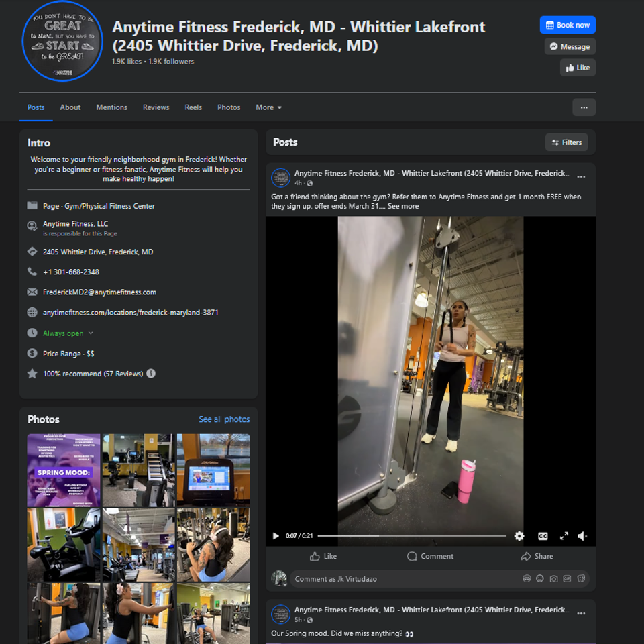644x644 pixels.
Task: Click the Book now button
Action: coord(568,25)
